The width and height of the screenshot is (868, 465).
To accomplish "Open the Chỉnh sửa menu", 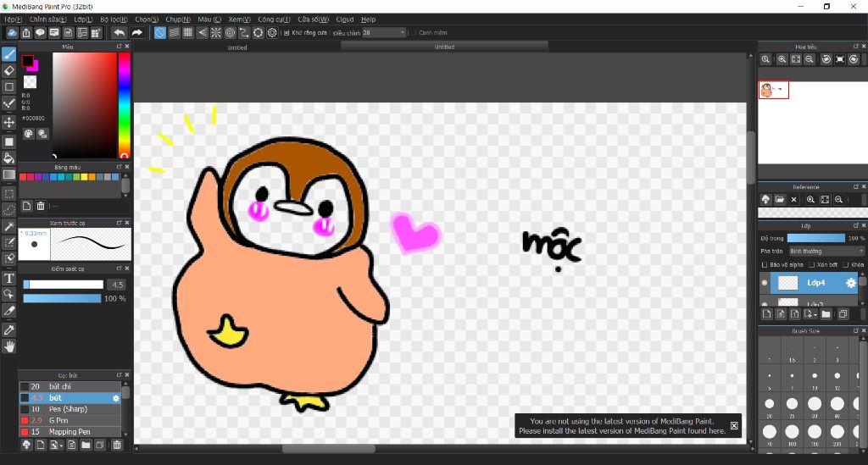I will pos(47,19).
